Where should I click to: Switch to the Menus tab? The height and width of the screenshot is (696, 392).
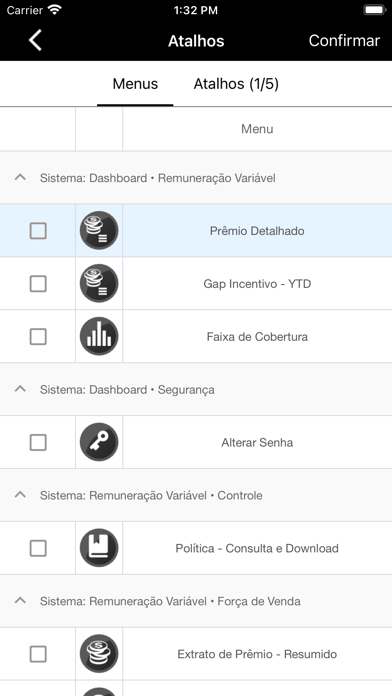135,83
